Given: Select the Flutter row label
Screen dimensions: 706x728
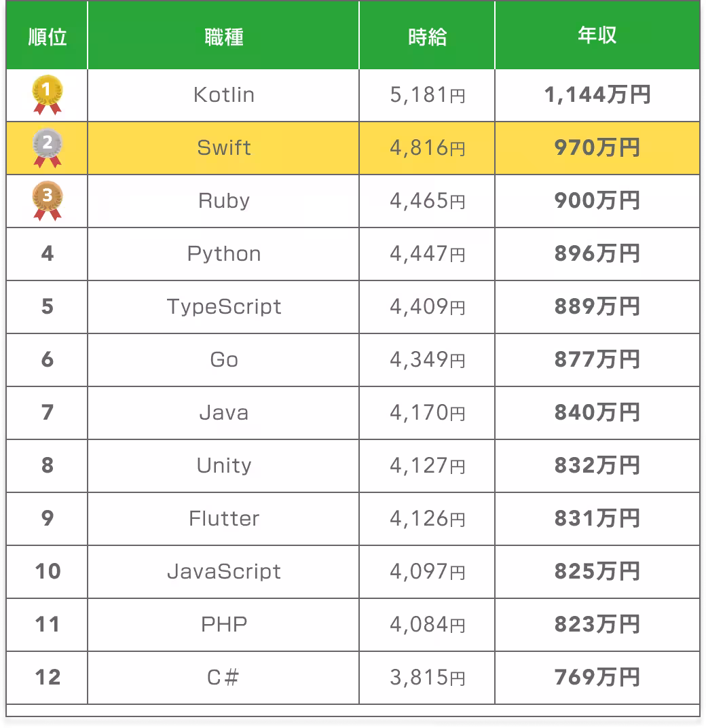Looking at the screenshot, I should point(224,518).
